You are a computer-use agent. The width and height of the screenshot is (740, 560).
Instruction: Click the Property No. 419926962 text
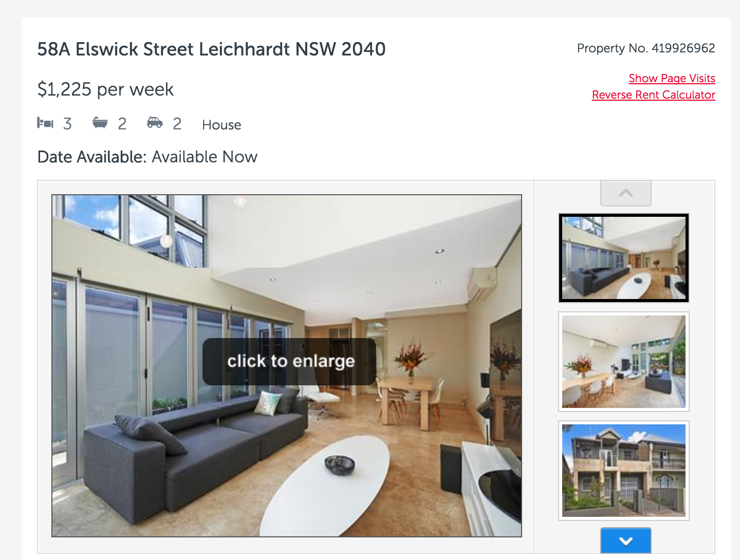646,48
